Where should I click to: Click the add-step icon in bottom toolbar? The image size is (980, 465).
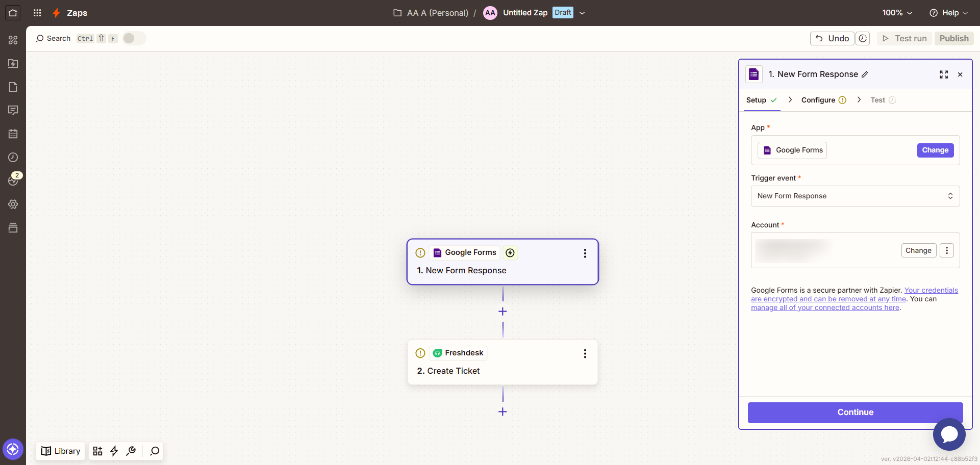[97, 451]
